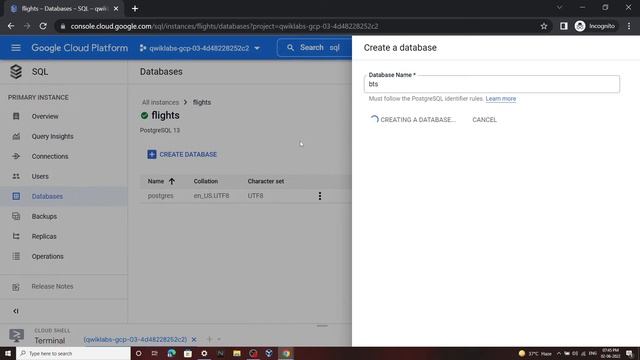Click the address bar URL
This screenshot has height=360, width=640.
tap(224, 26)
